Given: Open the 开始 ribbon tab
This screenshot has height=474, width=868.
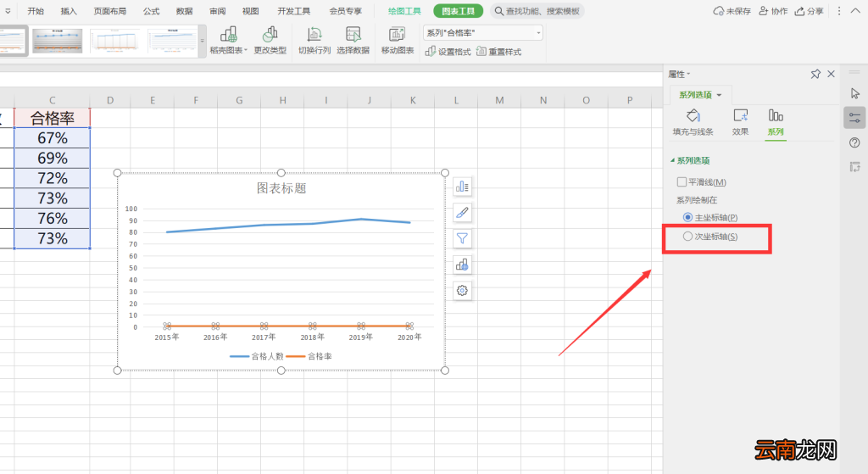Looking at the screenshot, I should point(36,11).
